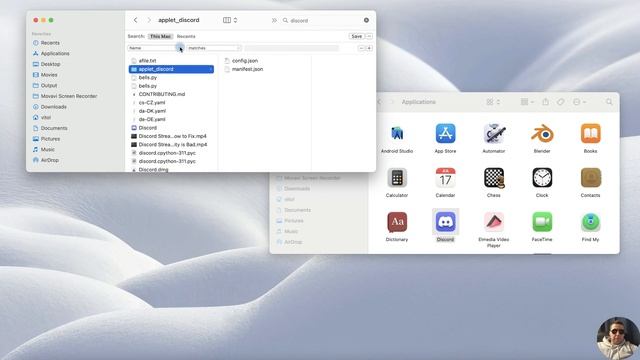Add another search rule with plus
The height and width of the screenshot is (360, 640).
coord(369,48)
